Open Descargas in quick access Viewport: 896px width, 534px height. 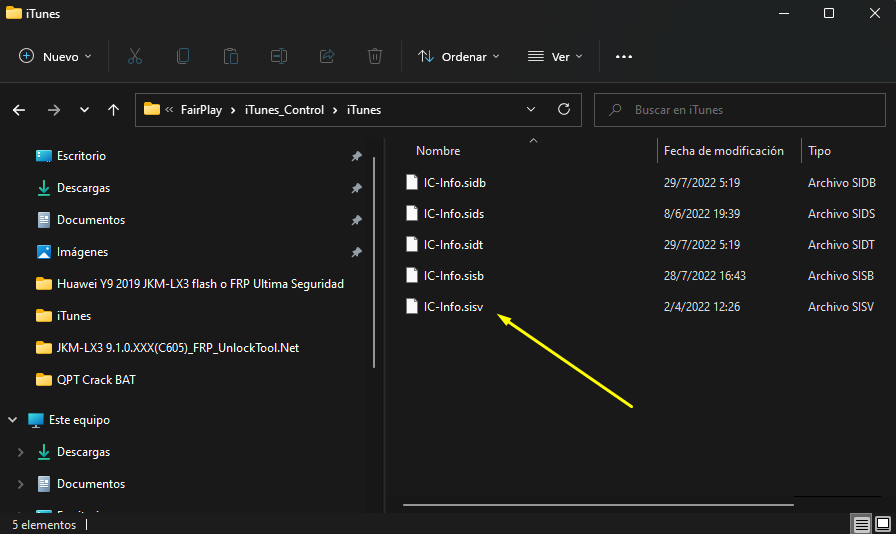click(83, 188)
